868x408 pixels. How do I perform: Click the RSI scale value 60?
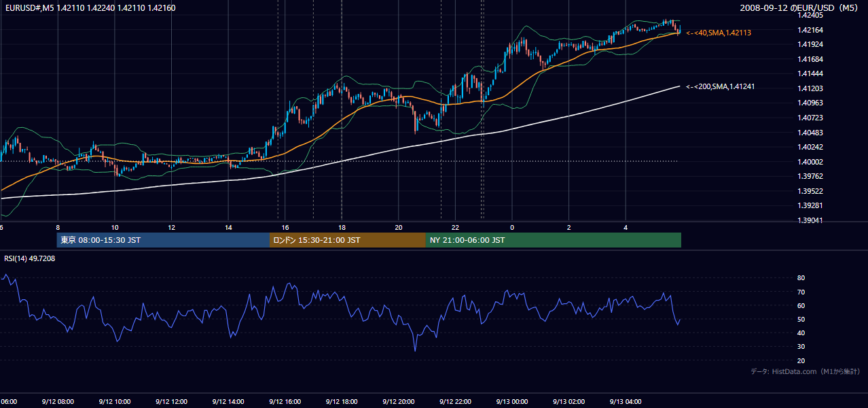(x=801, y=305)
